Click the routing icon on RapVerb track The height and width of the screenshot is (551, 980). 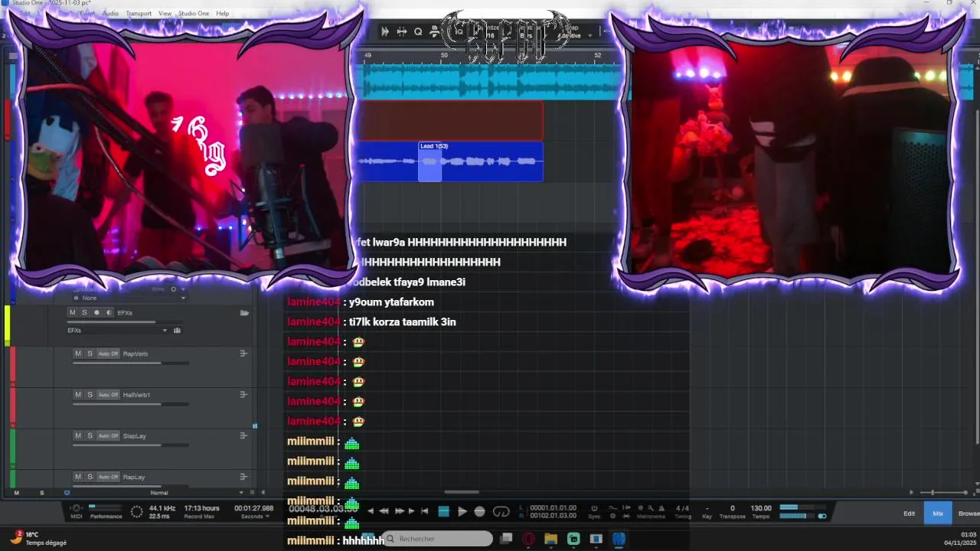coord(243,354)
